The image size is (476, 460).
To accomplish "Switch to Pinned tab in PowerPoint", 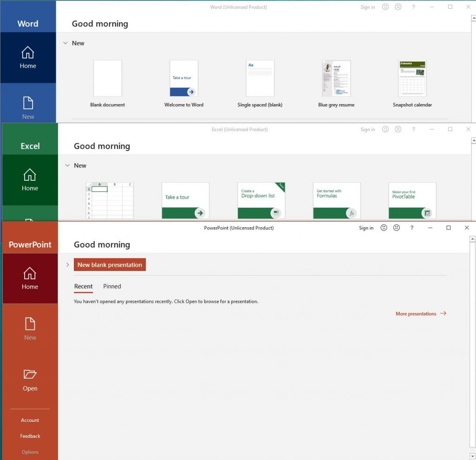I will pos(112,286).
